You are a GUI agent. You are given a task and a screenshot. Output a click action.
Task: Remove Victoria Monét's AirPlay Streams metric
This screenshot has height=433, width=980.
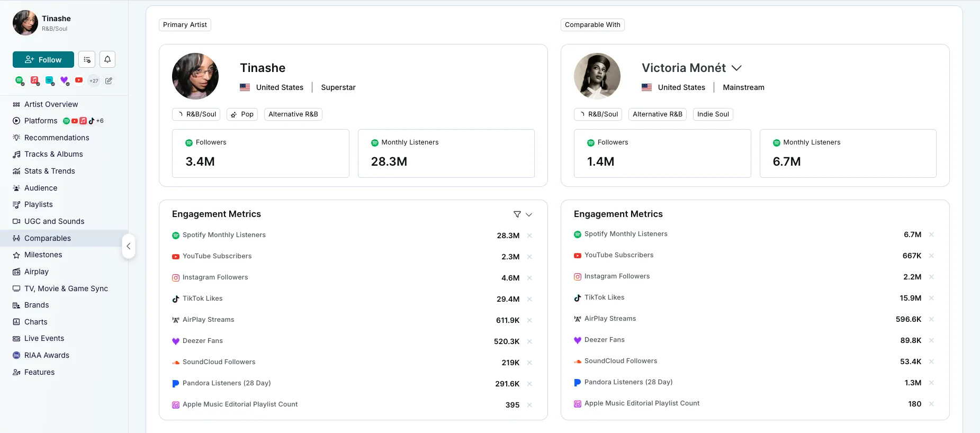click(931, 319)
